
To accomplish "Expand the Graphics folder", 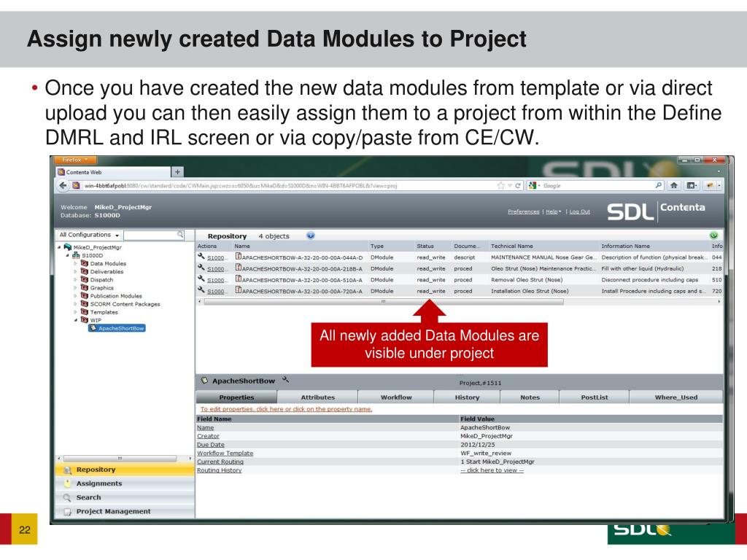I will tap(75, 287).
